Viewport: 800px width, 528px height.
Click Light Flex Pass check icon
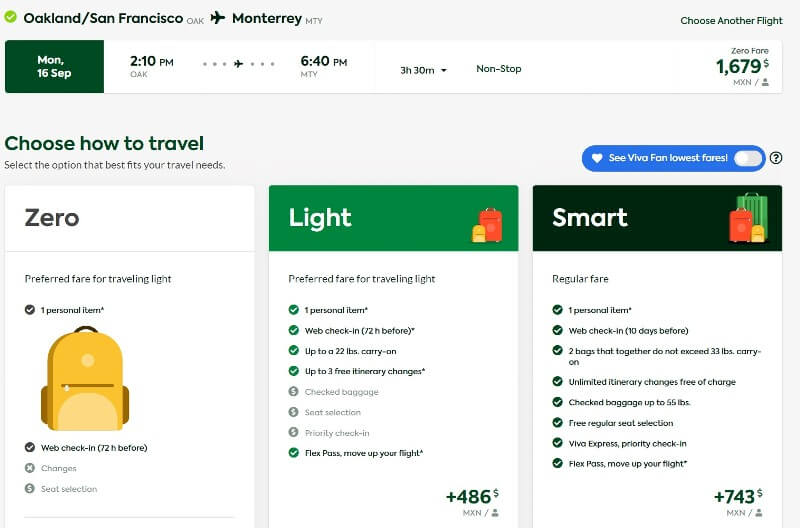(x=293, y=452)
